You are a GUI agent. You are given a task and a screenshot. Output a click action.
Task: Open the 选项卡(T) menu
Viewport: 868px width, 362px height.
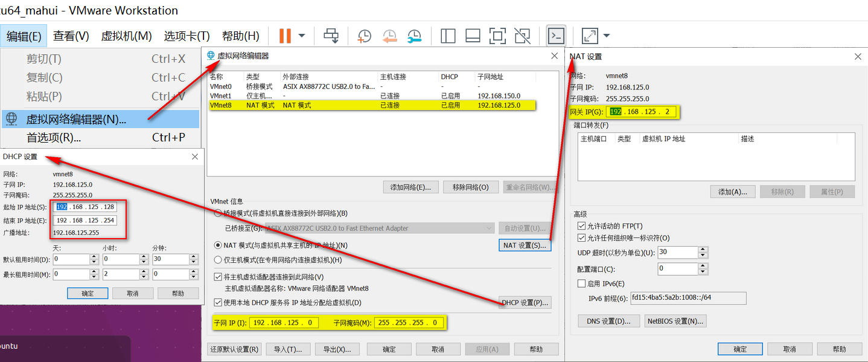pos(187,36)
